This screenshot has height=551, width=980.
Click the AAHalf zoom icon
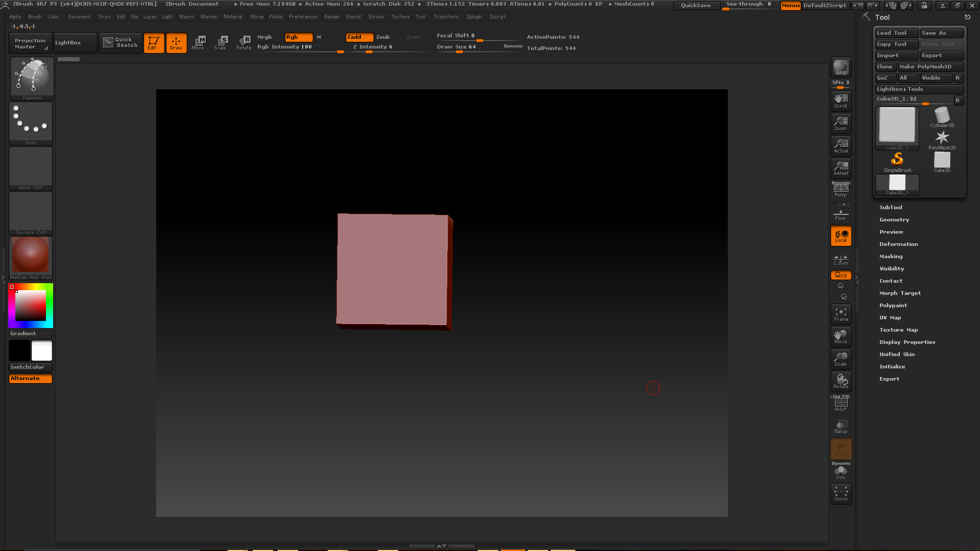(x=841, y=168)
